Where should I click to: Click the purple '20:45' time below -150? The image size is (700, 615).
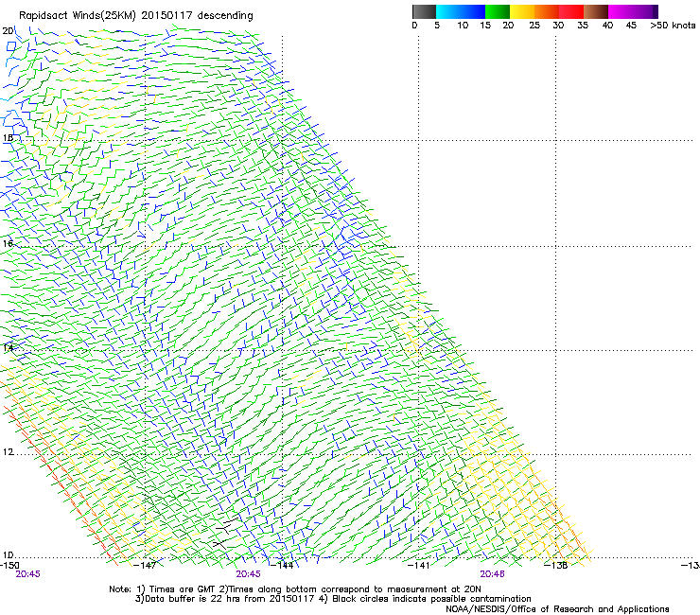click(x=27, y=574)
